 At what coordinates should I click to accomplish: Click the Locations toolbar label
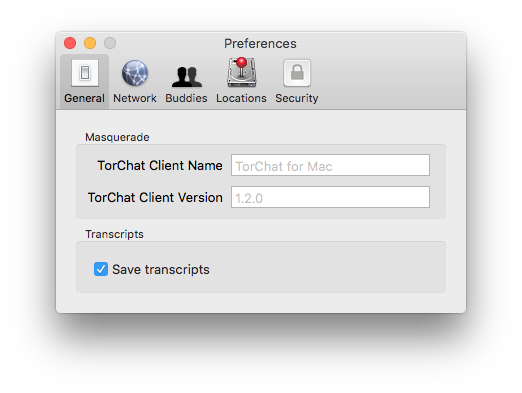(x=241, y=98)
